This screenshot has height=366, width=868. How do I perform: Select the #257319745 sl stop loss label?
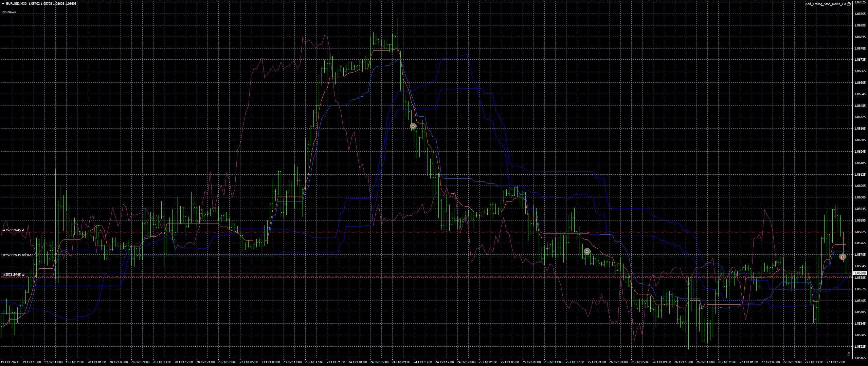pyautogui.click(x=14, y=230)
